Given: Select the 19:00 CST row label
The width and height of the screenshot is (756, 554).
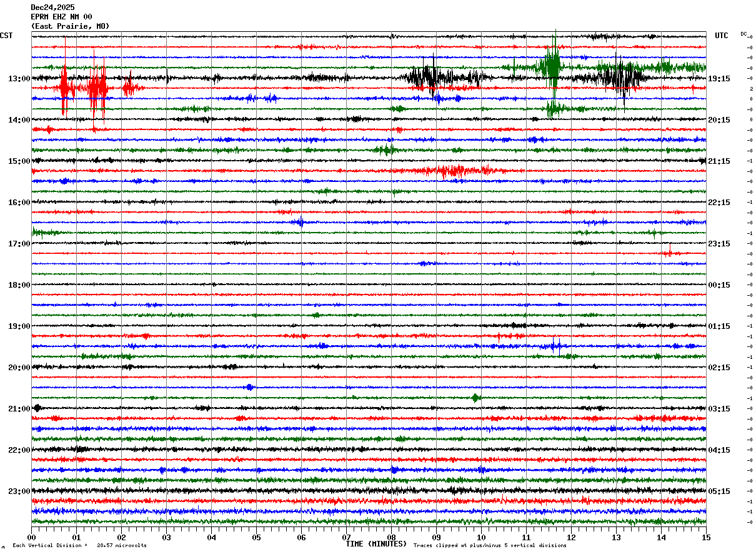Looking at the screenshot, I should 19,326.
